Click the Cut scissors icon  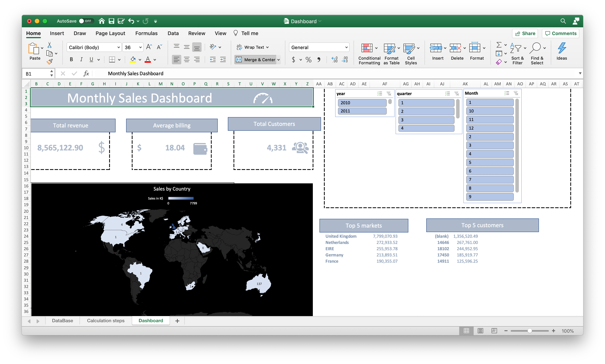[x=50, y=45]
